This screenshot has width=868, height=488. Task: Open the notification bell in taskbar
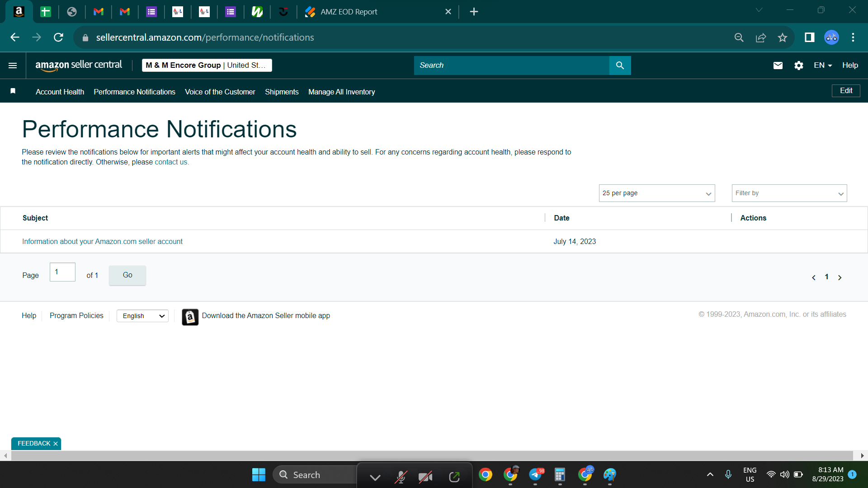[x=852, y=474]
